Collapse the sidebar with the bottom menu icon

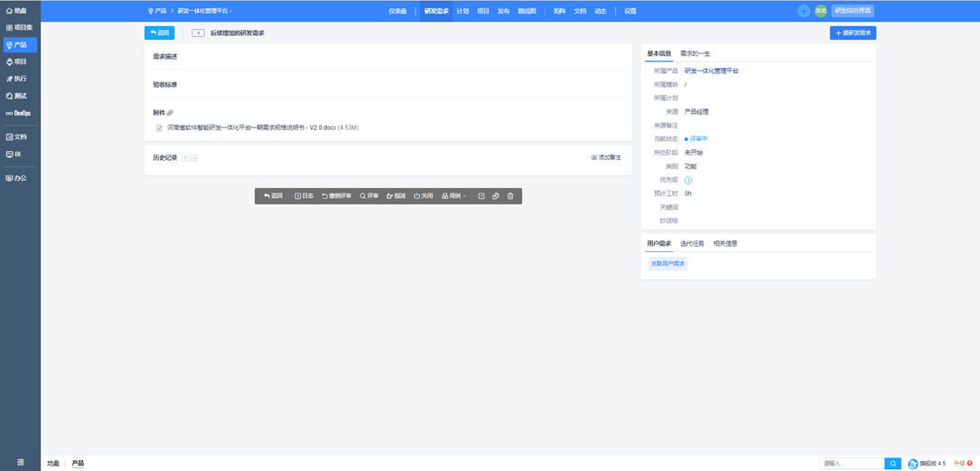(20, 462)
